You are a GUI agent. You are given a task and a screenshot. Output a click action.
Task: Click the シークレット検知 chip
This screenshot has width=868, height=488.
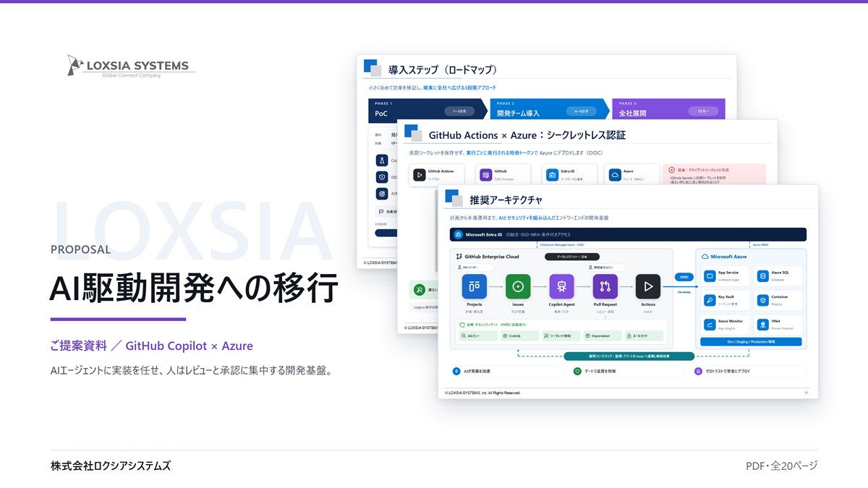tap(561, 336)
